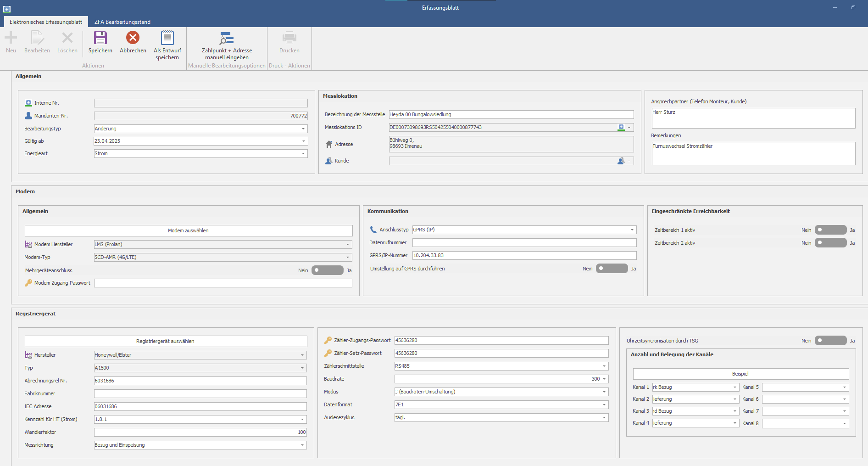Screen dimensions: 868x466
Task: Open the Bearbeitungstyp dropdown
Action: coord(303,129)
